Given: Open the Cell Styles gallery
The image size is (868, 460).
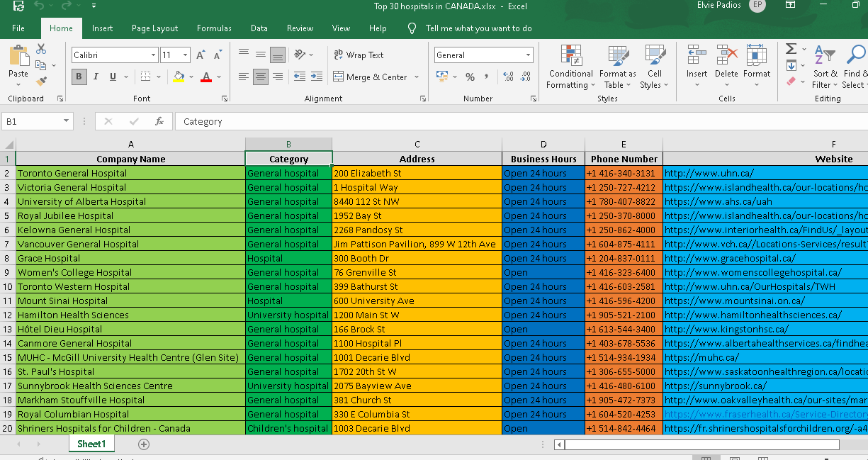Looking at the screenshot, I should point(654,67).
